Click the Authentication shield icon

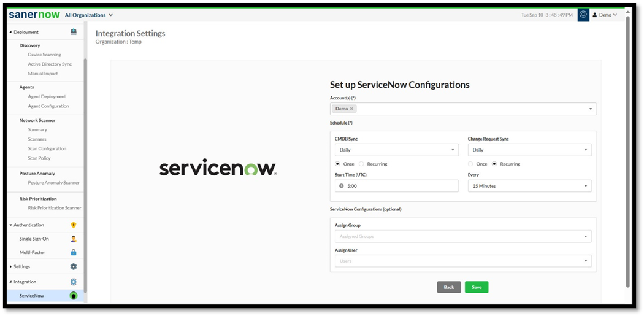tap(74, 225)
